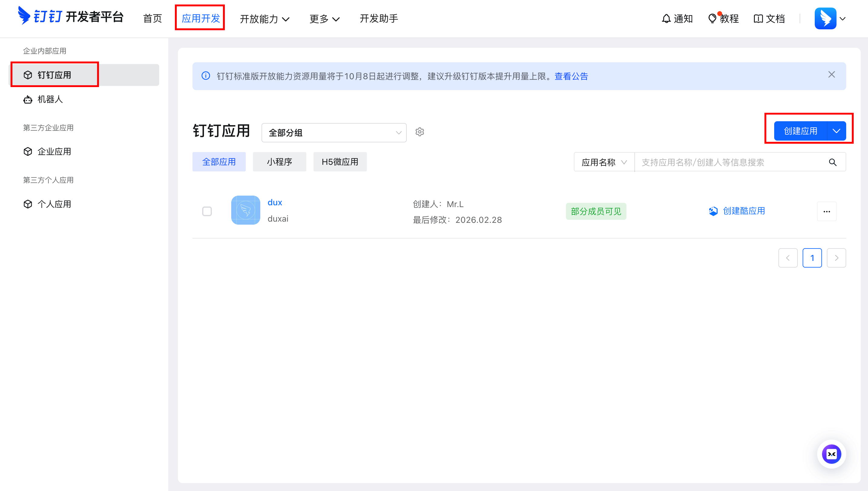Switch to the 小程序 tab
868x491 pixels.
279,161
